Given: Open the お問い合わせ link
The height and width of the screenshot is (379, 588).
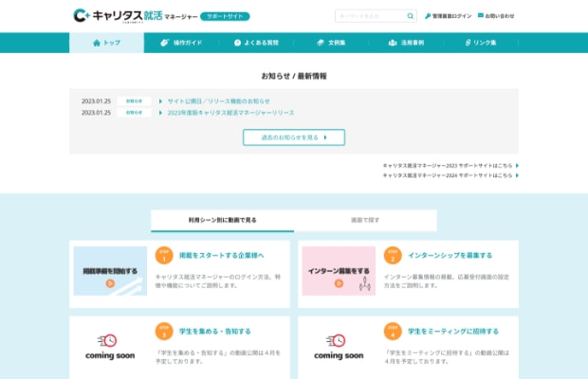Looking at the screenshot, I should (x=499, y=16).
